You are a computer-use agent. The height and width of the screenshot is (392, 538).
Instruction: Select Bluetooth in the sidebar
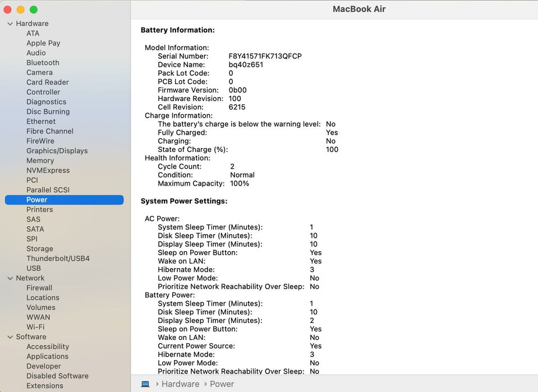(43, 63)
